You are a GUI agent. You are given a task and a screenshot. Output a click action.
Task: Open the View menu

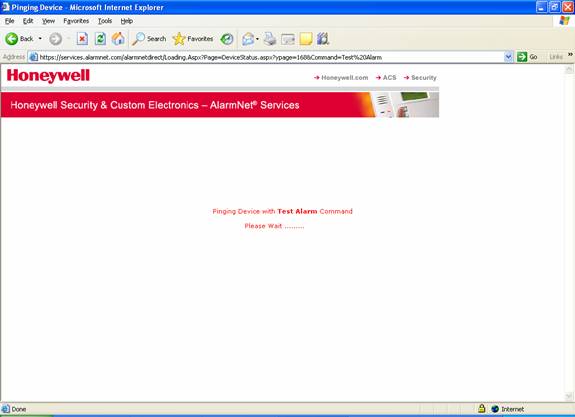(x=48, y=21)
